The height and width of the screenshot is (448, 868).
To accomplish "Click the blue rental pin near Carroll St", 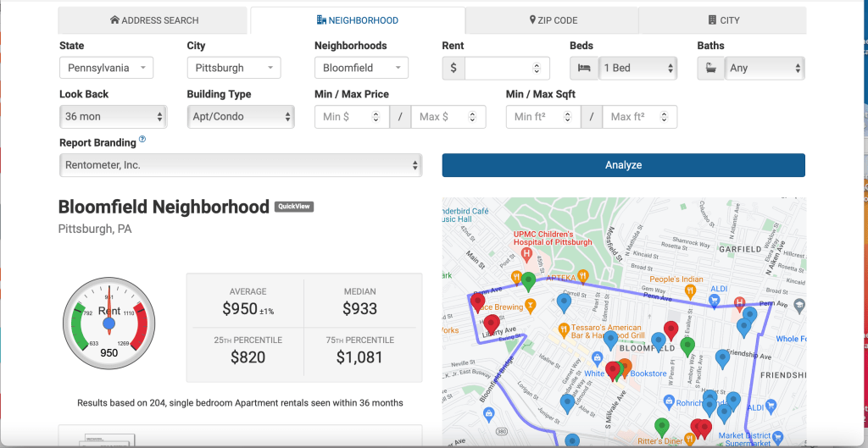I will [565, 300].
